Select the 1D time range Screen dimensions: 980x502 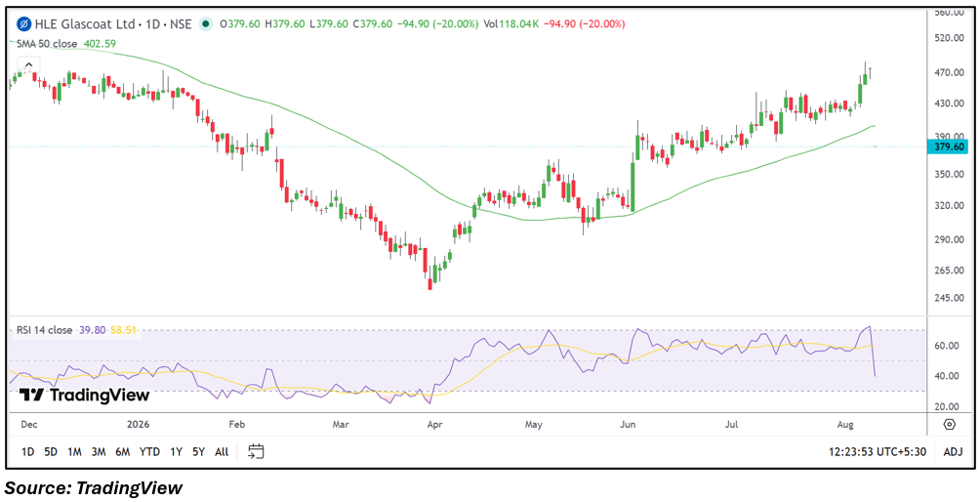27,451
